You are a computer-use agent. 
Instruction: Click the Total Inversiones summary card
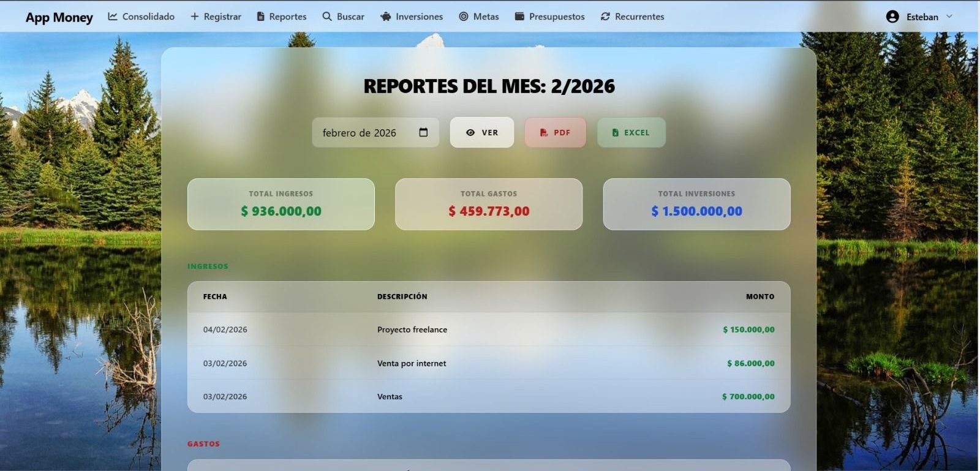tap(696, 204)
